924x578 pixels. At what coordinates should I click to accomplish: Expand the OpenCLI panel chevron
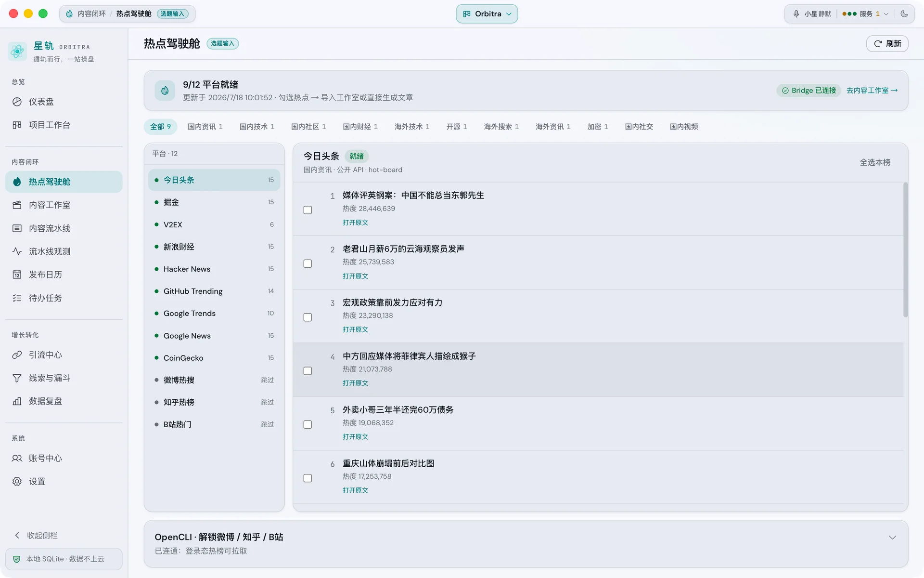click(x=892, y=538)
